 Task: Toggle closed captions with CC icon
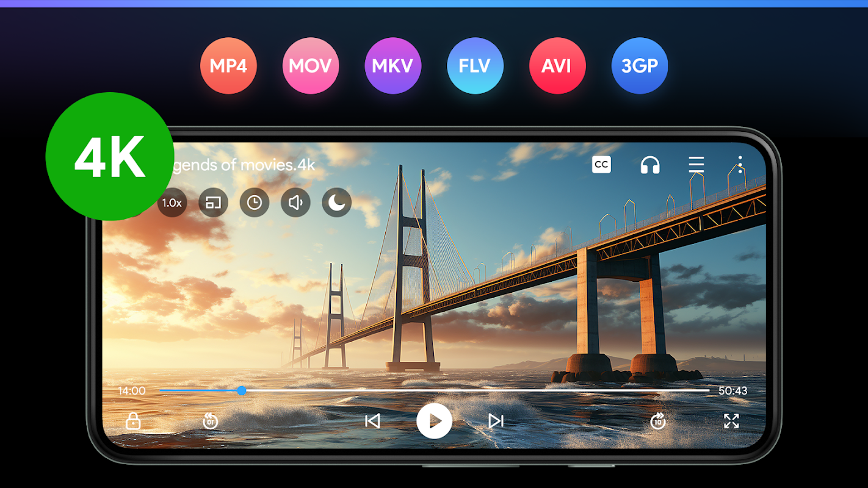point(601,165)
